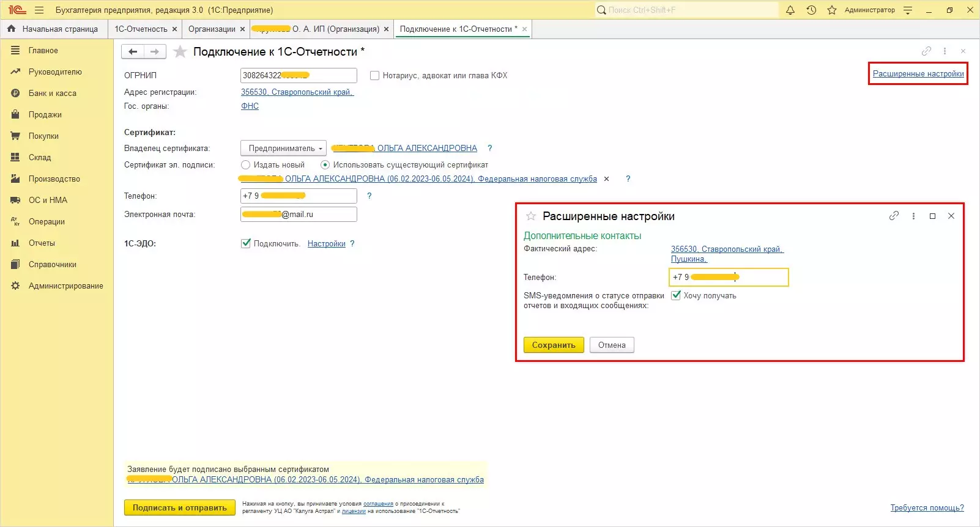Toggle SMS notifications Хочу получать checkbox

pos(676,295)
